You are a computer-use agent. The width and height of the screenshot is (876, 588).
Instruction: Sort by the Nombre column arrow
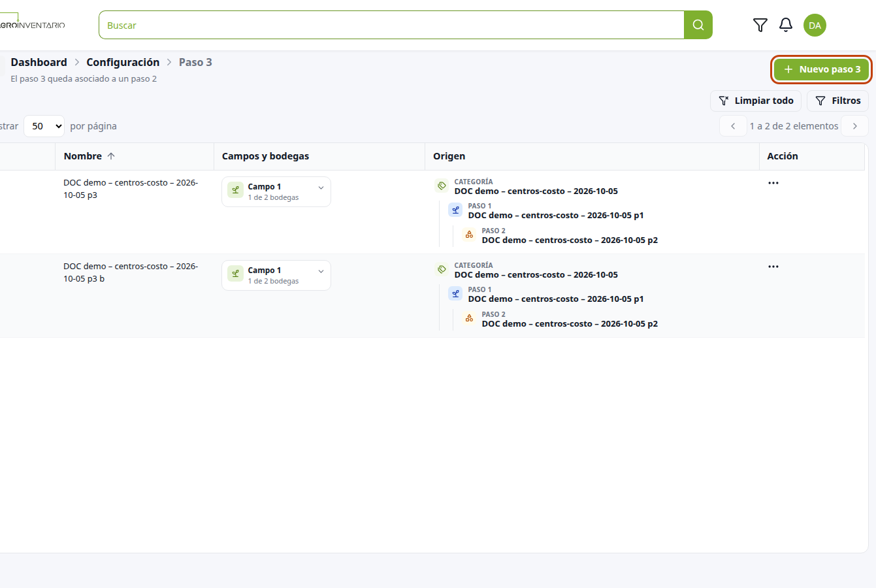[111, 156]
